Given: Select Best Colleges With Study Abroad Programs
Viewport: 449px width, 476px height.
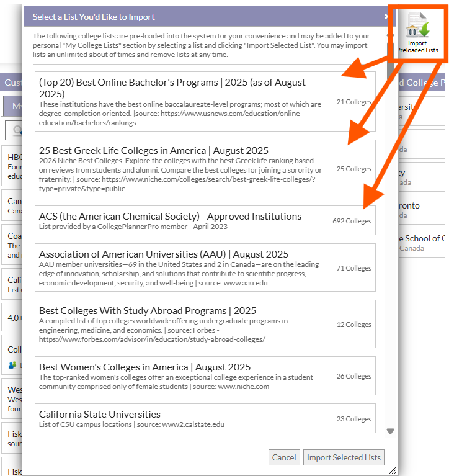Looking at the screenshot, I should pyautogui.click(x=205, y=324).
